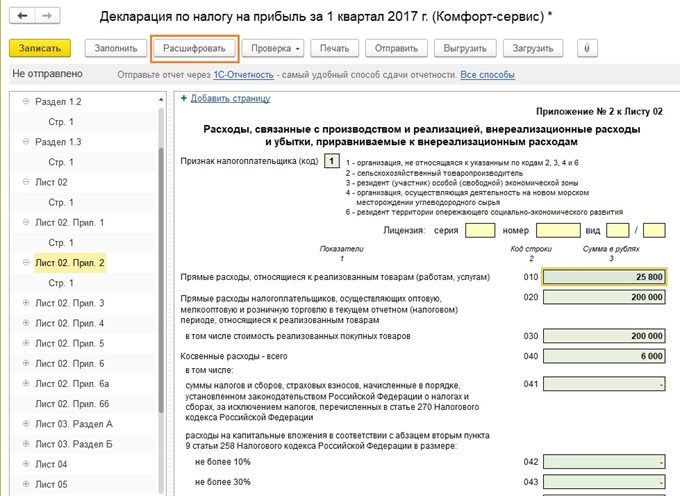This screenshot has height=496, width=680.
Task: Click the Выгрузить button
Action: [465, 48]
